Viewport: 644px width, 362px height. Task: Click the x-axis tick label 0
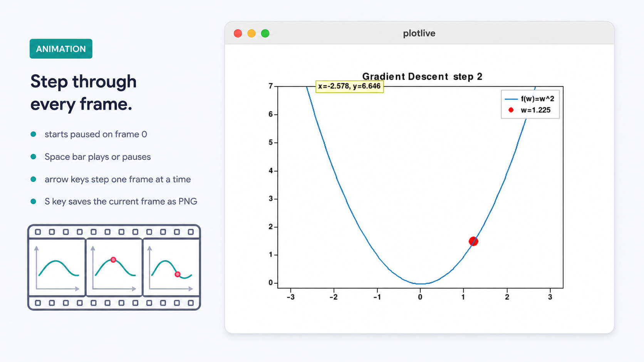(x=420, y=297)
